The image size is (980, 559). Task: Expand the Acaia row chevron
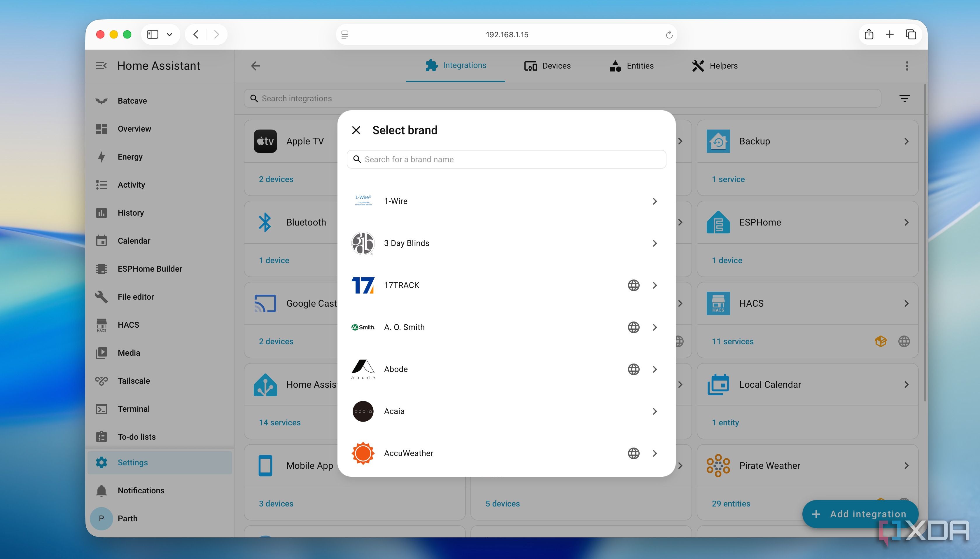(654, 411)
